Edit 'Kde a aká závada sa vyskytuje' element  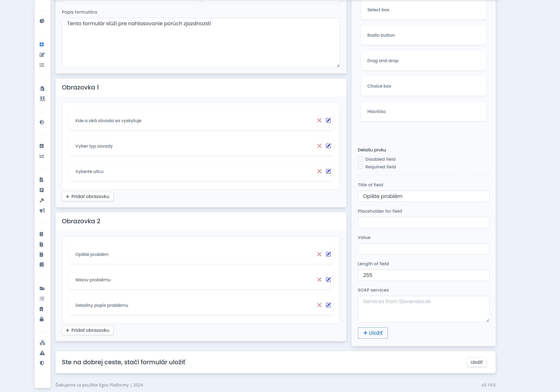click(x=328, y=120)
